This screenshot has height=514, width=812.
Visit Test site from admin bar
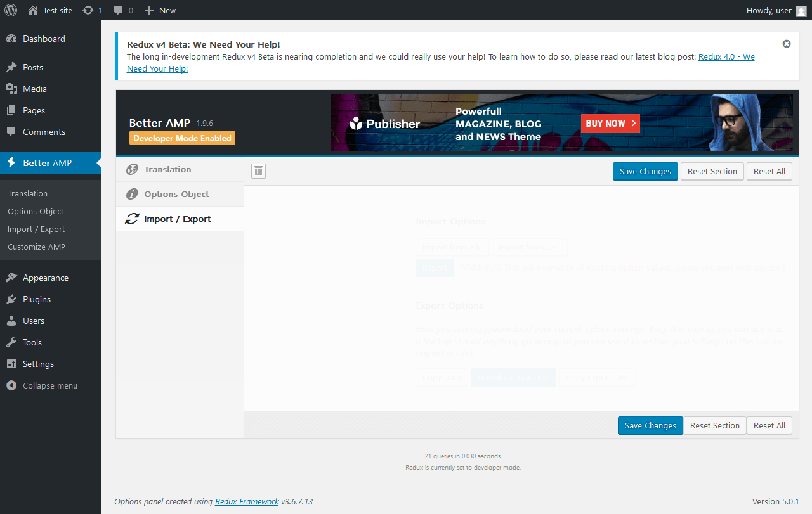pos(50,10)
